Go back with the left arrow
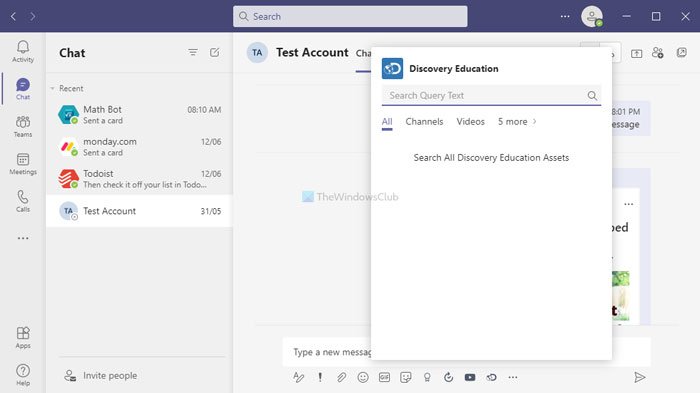 pos(13,17)
